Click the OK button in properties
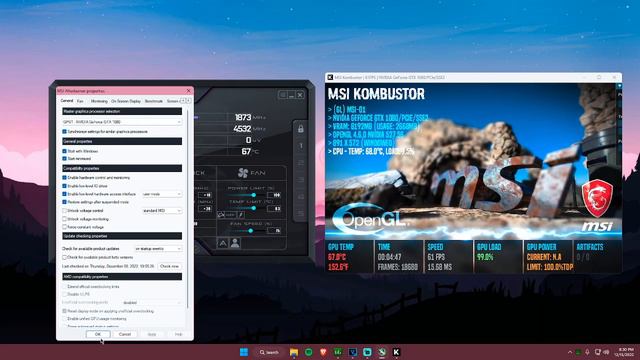This screenshot has height=360, width=640. (98, 334)
